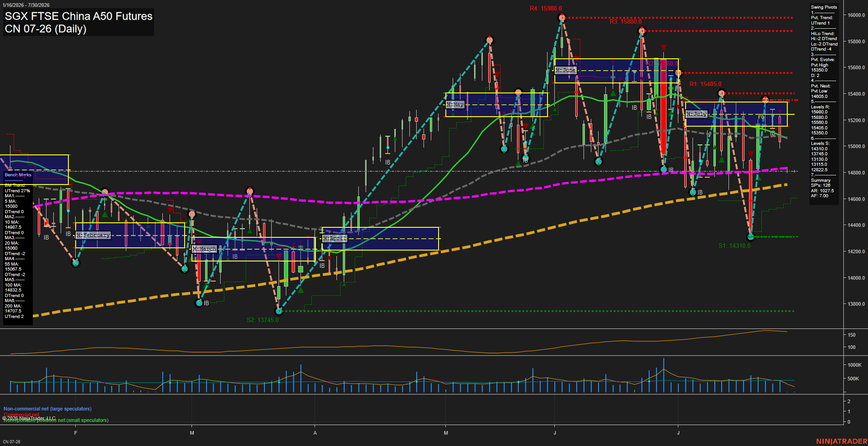
Task: Click the S1: 14310.0 support label
Action: (734, 246)
